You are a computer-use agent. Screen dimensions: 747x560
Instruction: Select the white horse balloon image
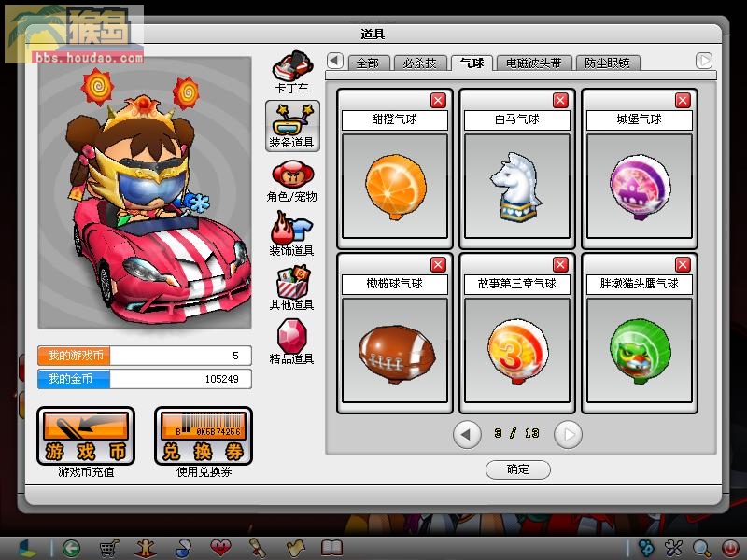click(x=517, y=186)
